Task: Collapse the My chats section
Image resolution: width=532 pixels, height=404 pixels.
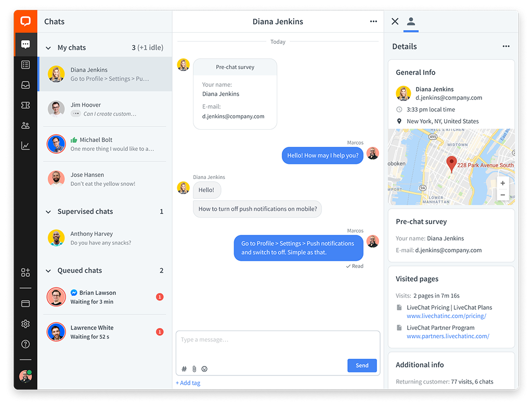Action: point(48,48)
